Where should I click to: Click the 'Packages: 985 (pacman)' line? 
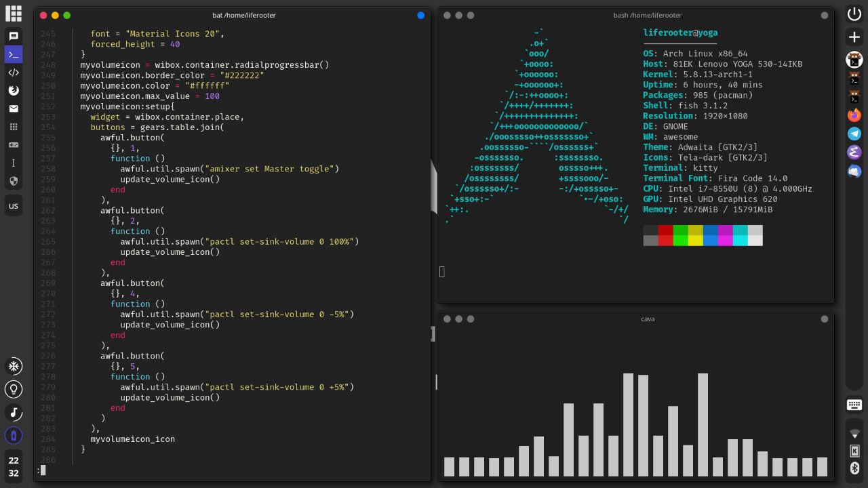coord(698,95)
